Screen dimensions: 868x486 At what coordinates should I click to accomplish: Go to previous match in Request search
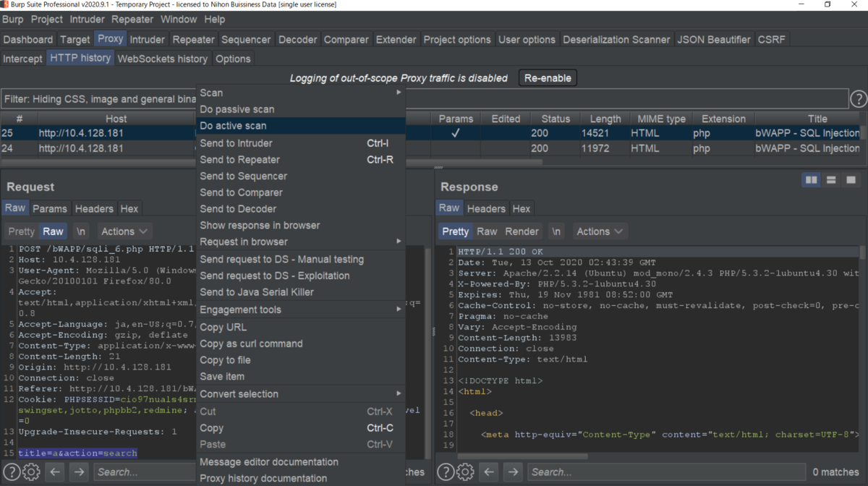tap(55, 472)
